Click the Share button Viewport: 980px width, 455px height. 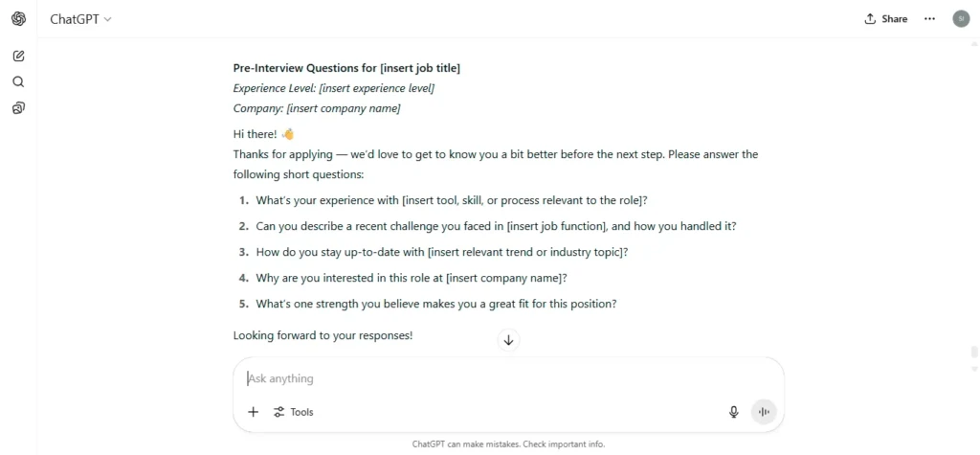(885, 19)
